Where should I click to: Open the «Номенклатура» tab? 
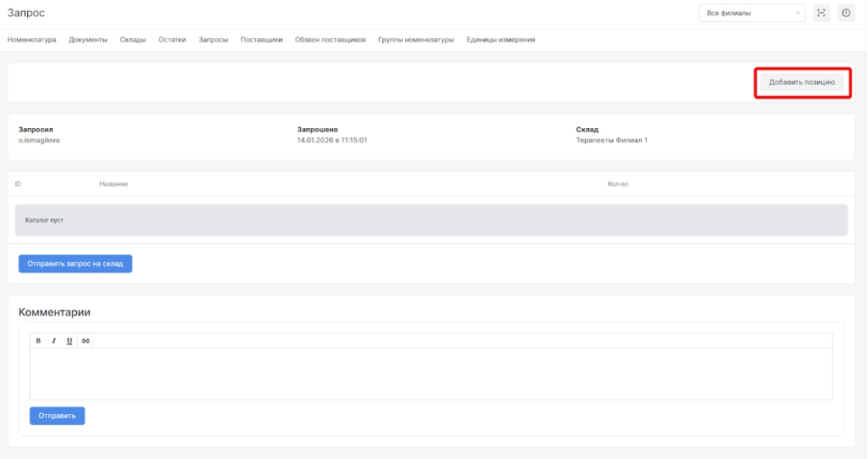[31, 40]
